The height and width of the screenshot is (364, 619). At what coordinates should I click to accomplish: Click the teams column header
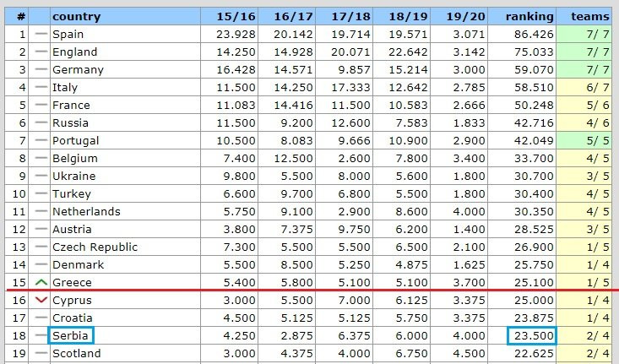coord(589,16)
